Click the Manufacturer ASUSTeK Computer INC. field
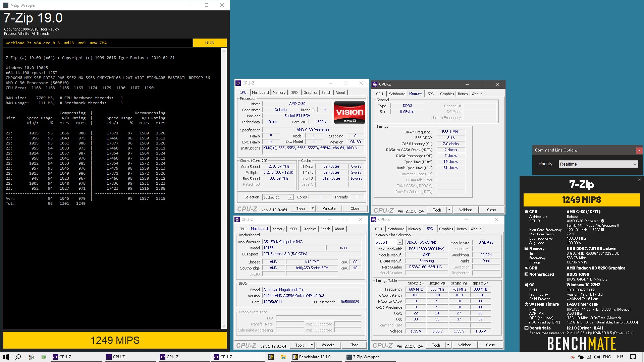644x362 pixels. click(312, 242)
